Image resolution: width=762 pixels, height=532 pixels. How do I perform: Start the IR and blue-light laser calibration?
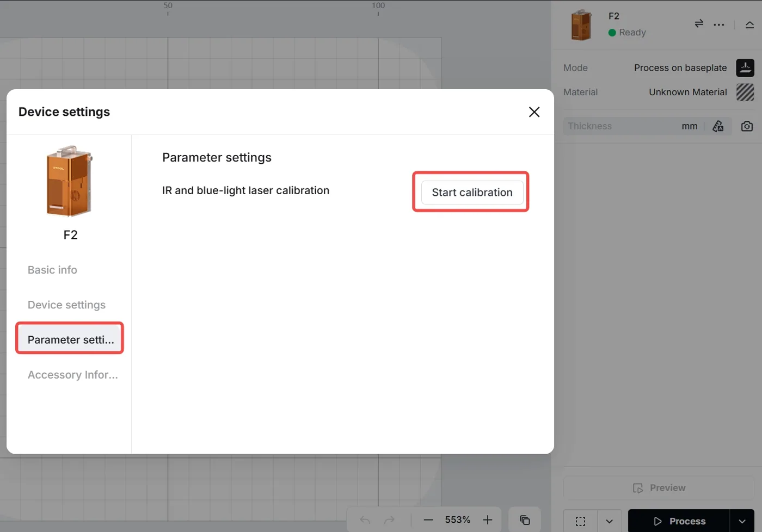coord(472,192)
